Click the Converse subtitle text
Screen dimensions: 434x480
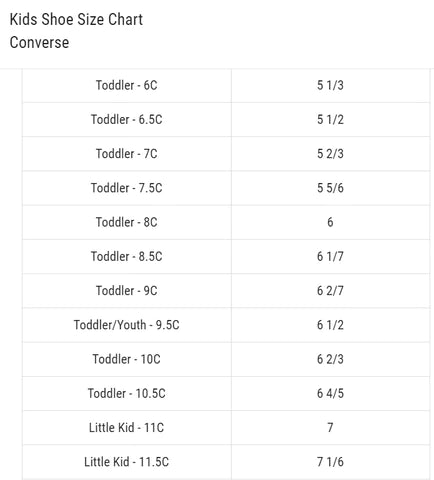39,42
